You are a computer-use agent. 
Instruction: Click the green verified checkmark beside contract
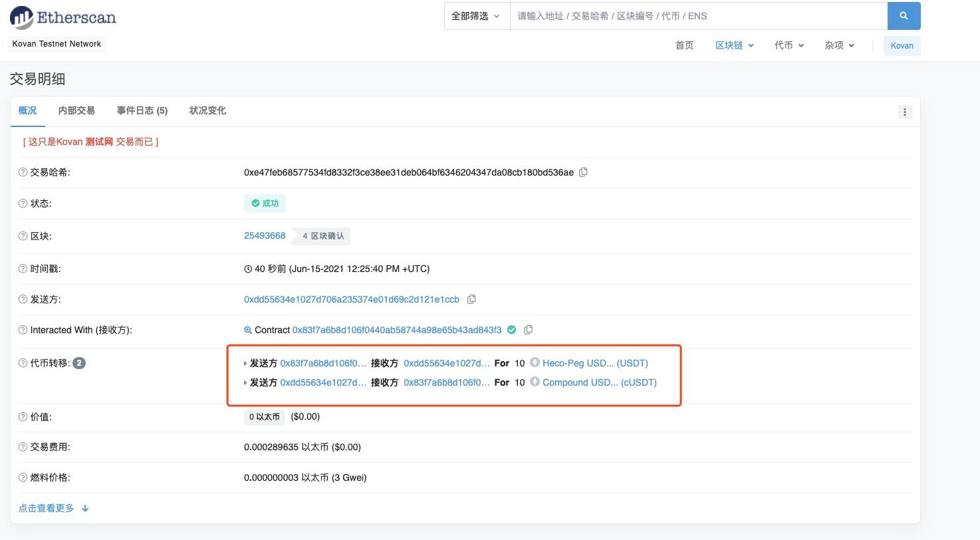click(511, 329)
